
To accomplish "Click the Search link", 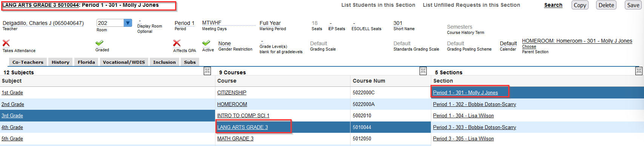I will (x=553, y=5).
